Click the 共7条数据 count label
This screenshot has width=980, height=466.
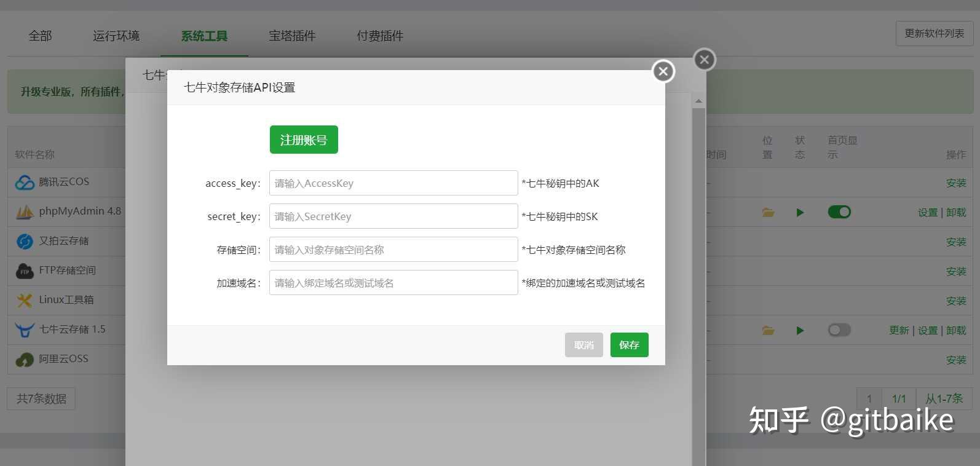pos(41,399)
